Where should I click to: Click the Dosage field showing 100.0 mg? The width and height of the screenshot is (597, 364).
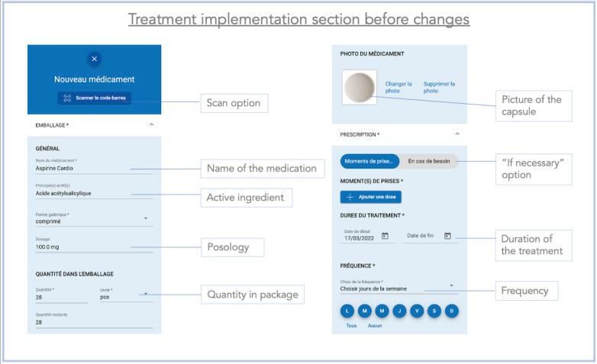(x=94, y=244)
